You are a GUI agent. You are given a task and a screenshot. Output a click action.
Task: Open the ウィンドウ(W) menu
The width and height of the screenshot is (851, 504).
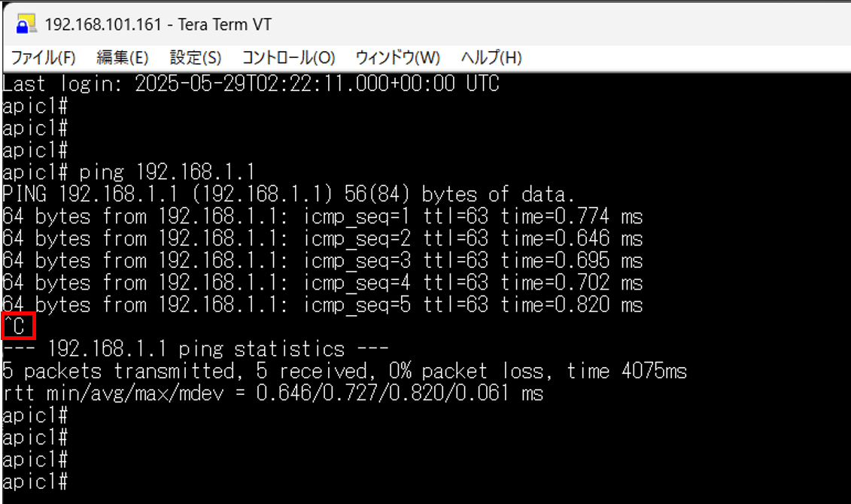(x=397, y=57)
